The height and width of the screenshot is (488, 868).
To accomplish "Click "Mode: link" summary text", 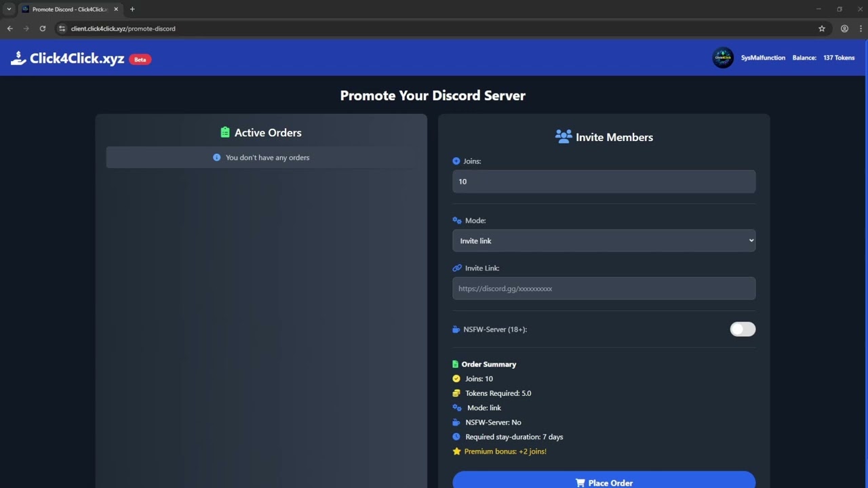I will click(x=484, y=407).
